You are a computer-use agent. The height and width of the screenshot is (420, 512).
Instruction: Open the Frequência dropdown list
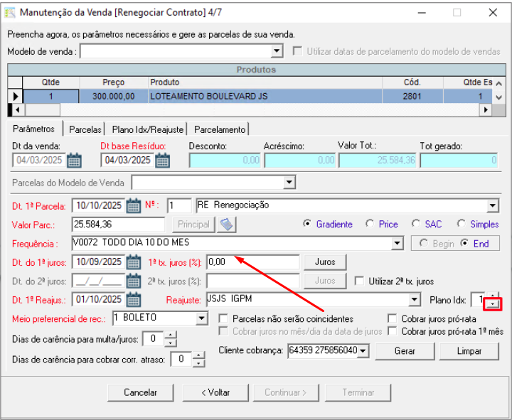(398, 244)
